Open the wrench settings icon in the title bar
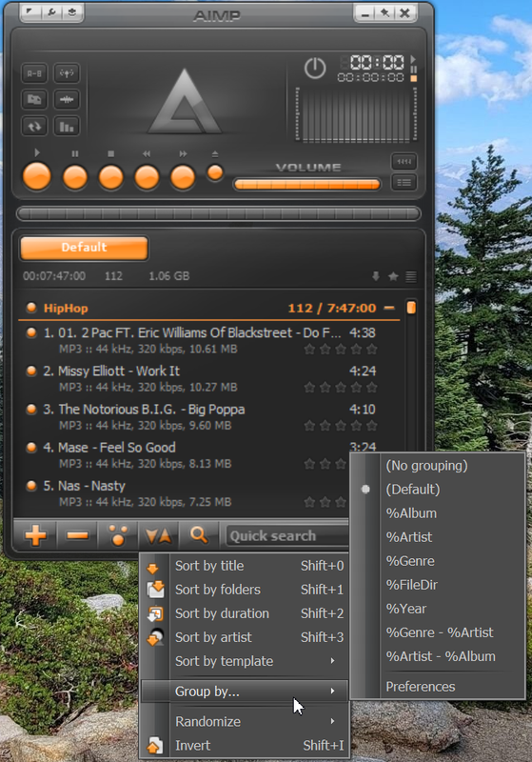This screenshot has height=762, width=532. 51,11
